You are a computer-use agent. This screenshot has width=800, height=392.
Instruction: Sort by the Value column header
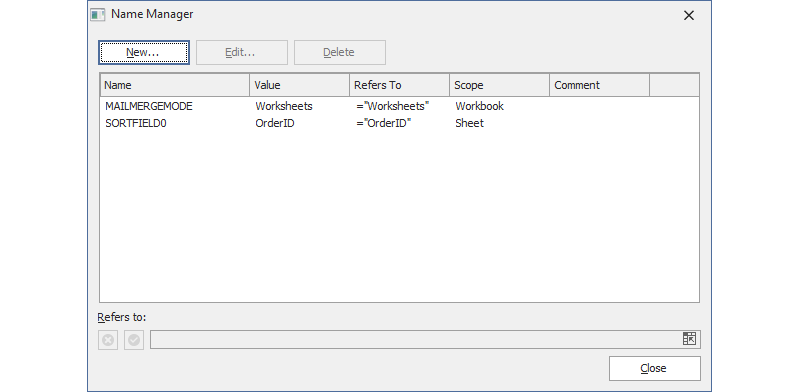299,85
